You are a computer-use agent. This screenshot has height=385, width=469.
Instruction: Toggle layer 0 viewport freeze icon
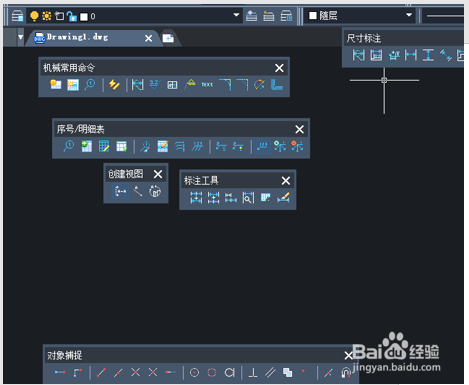[x=59, y=16]
